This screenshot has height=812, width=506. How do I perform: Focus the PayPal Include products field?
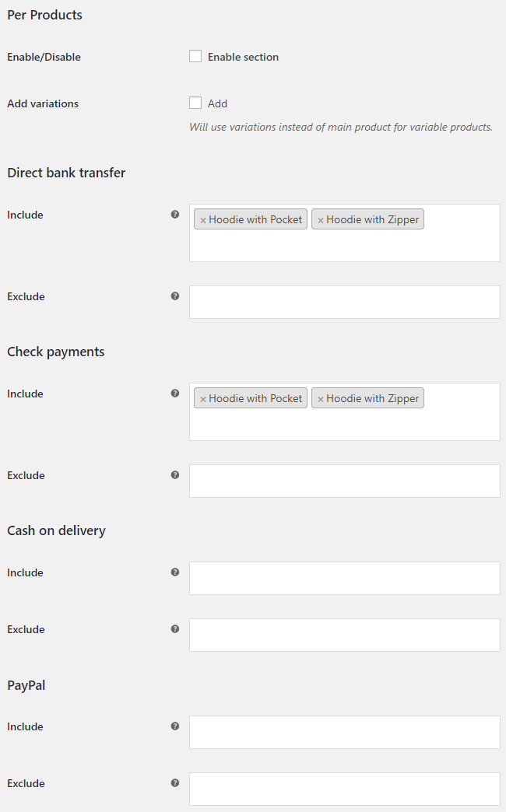pyautogui.click(x=345, y=732)
